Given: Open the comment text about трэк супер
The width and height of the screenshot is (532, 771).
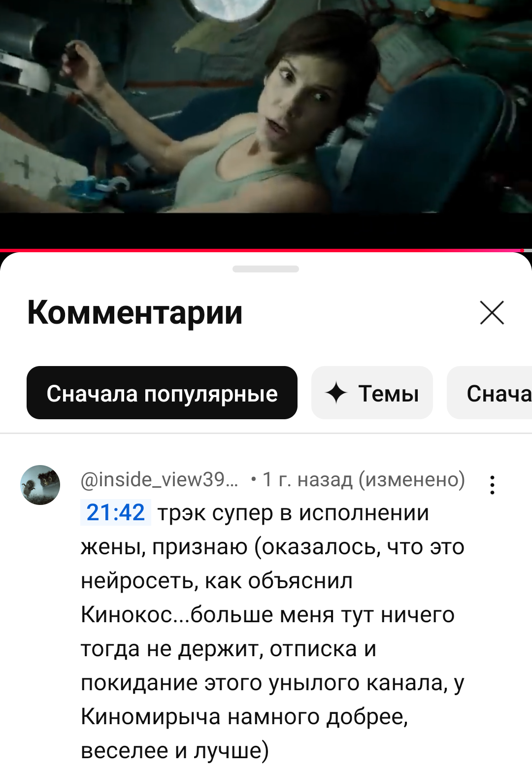Looking at the screenshot, I should pyautogui.click(x=272, y=632).
